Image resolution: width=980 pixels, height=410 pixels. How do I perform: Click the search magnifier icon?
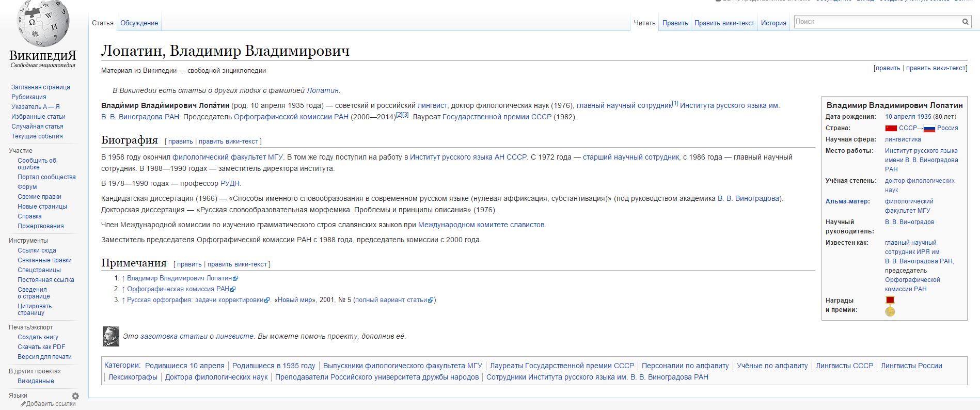[965, 22]
